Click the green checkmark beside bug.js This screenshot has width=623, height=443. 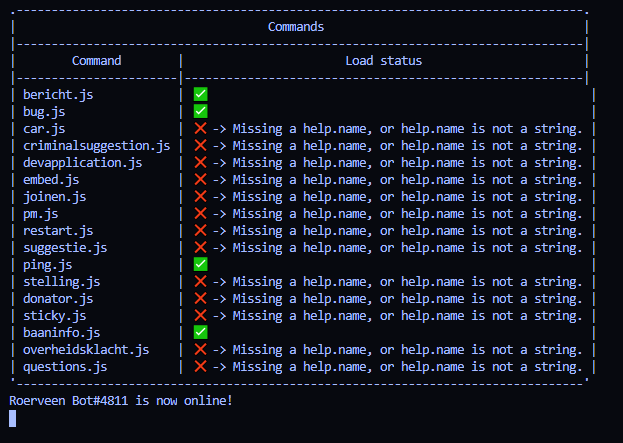pyautogui.click(x=200, y=111)
